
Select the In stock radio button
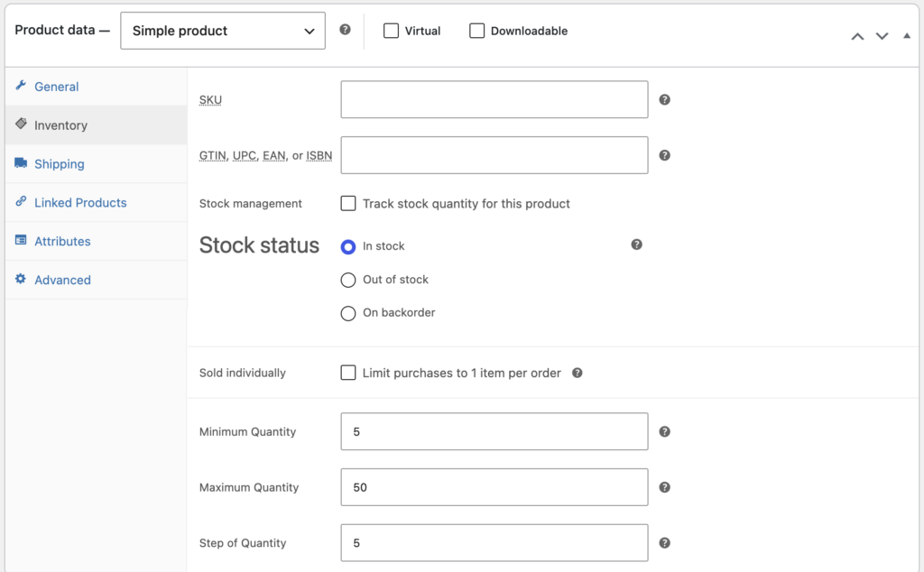point(348,247)
